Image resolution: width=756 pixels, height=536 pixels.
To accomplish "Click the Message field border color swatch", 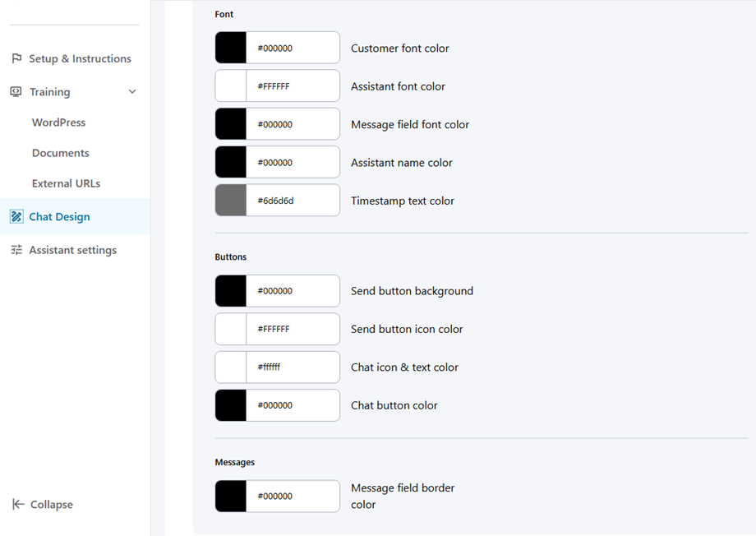I will tap(231, 497).
